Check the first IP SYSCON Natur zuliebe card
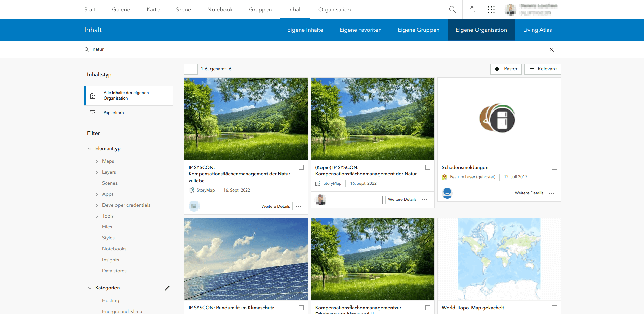The width and height of the screenshot is (644, 314). 301,167
